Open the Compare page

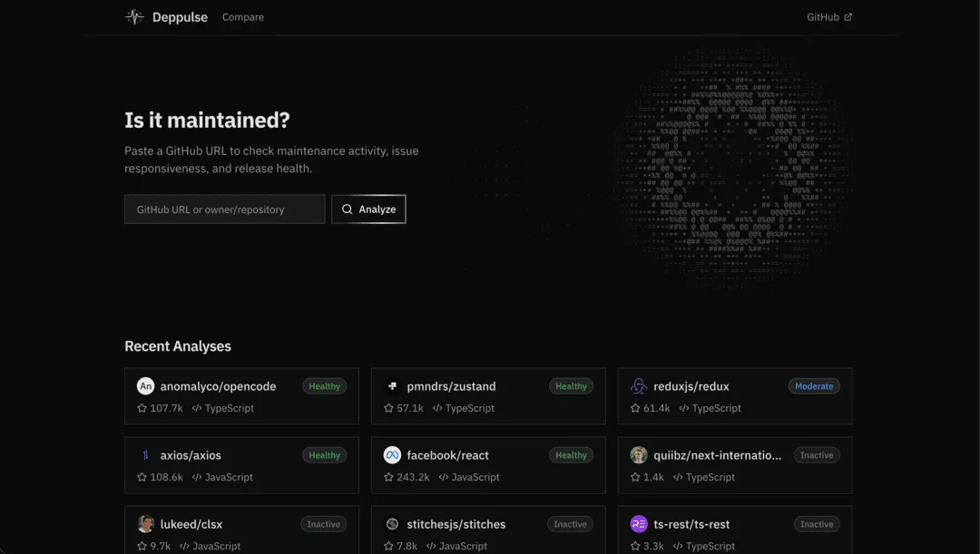243,17
